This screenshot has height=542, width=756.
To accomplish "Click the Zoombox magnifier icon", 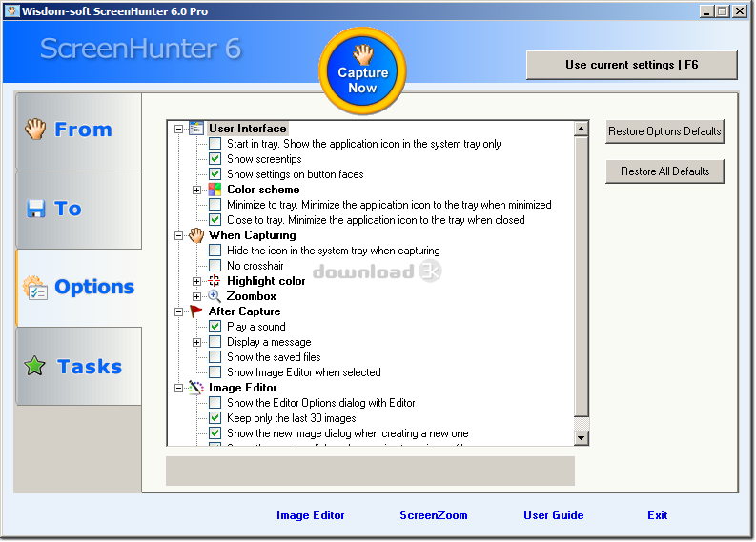I will [215, 296].
